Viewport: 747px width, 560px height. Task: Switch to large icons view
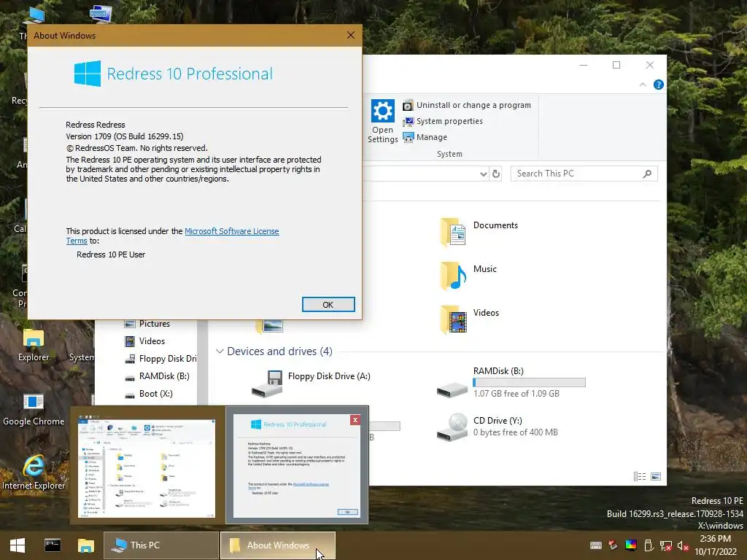click(656, 476)
